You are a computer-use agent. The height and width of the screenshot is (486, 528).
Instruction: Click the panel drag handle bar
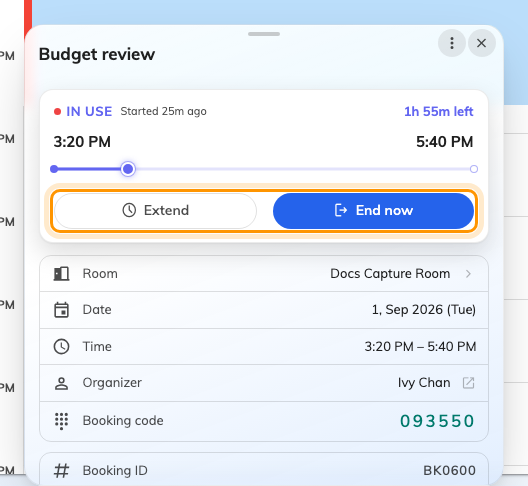(264, 34)
